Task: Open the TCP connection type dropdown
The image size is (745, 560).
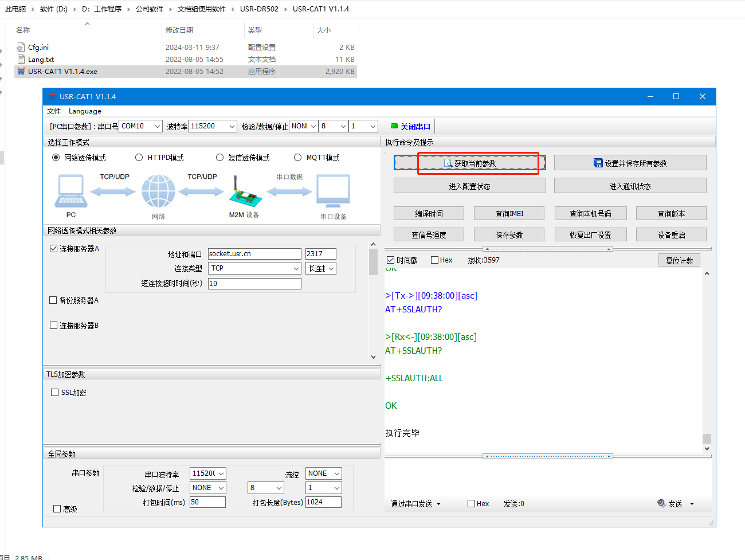Action: [x=254, y=268]
